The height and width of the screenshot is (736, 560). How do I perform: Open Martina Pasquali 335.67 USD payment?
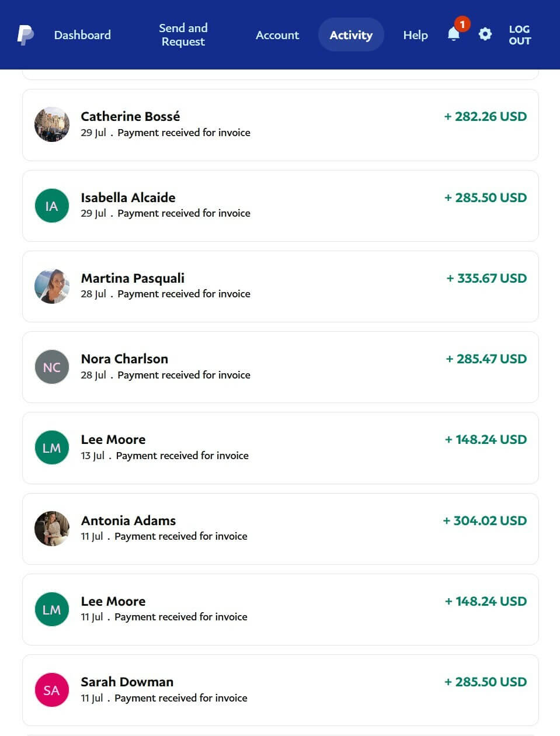point(280,286)
